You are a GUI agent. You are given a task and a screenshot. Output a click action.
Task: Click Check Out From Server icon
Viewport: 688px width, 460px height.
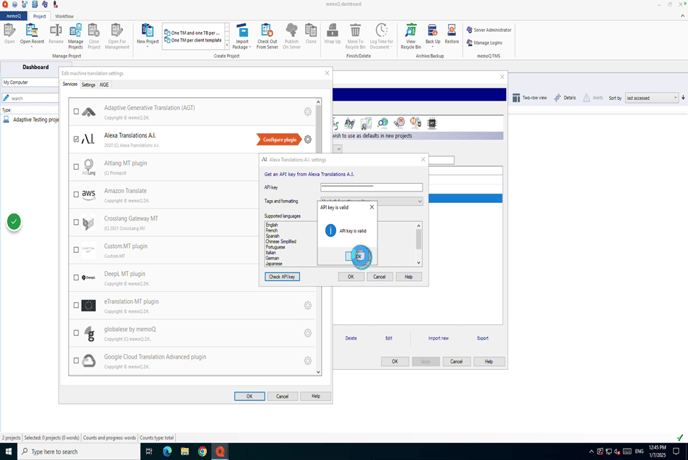point(267,36)
